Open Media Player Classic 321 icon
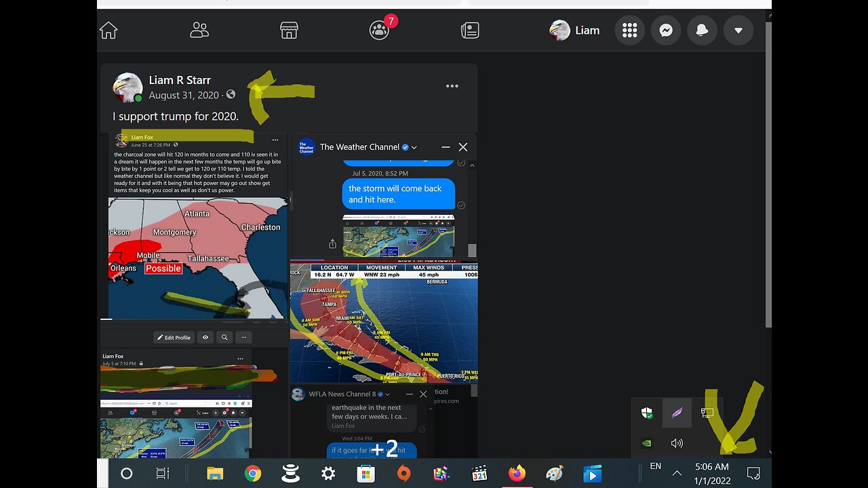This screenshot has width=868, height=488. [479, 473]
